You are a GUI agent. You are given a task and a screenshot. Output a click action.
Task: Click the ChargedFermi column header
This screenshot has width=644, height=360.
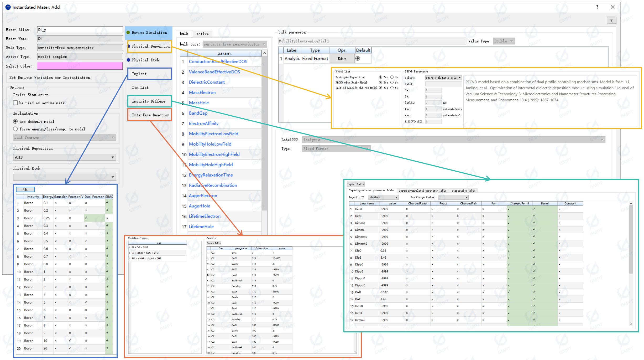click(519, 203)
